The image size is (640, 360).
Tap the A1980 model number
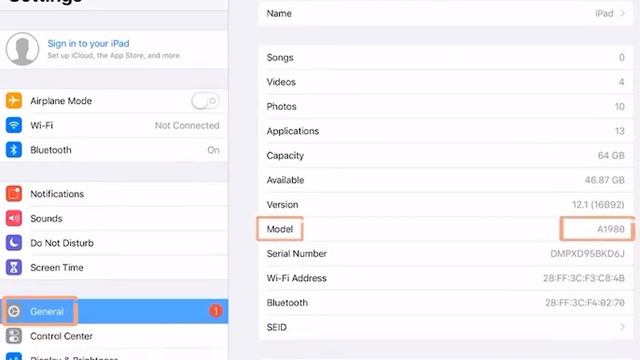[611, 229]
